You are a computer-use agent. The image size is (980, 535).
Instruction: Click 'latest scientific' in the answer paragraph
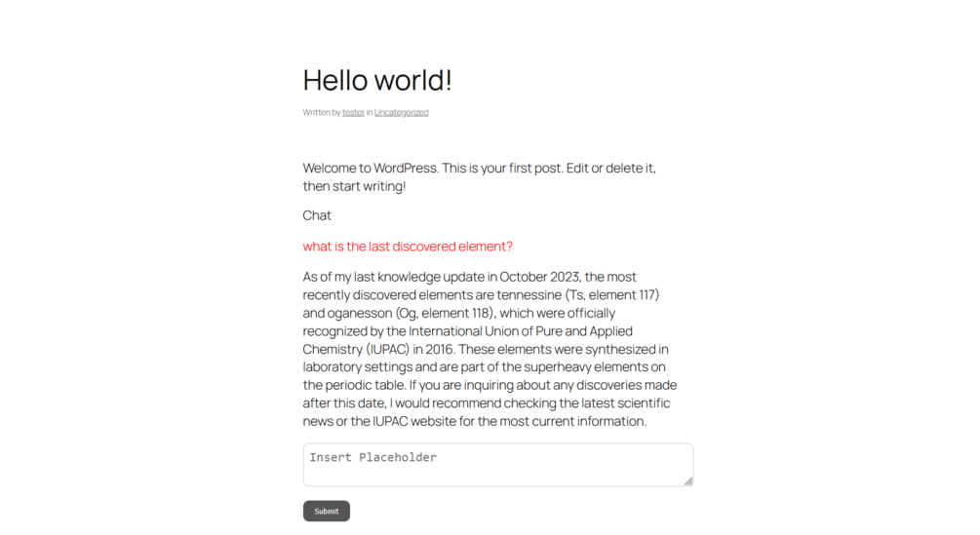tap(621, 403)
